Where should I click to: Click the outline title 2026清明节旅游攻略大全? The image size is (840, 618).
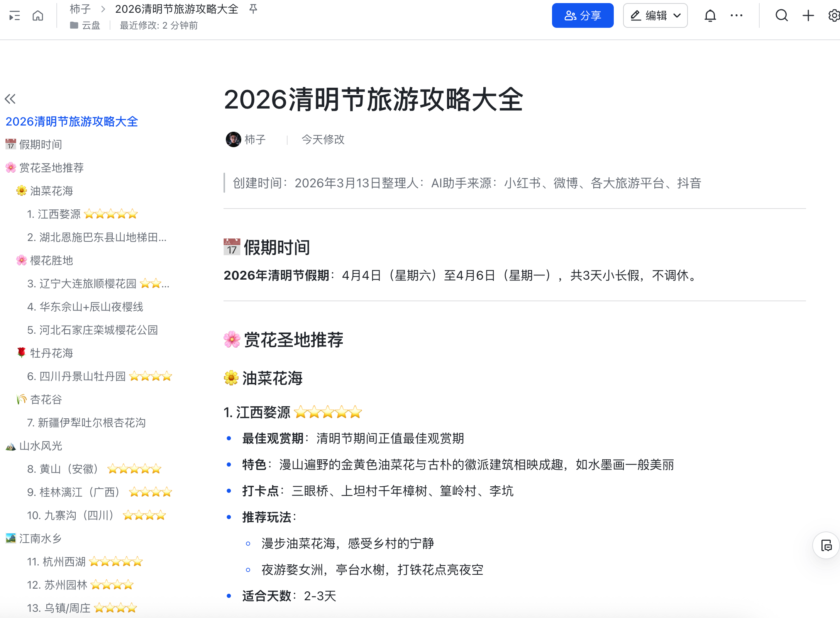tap(72, 122)
